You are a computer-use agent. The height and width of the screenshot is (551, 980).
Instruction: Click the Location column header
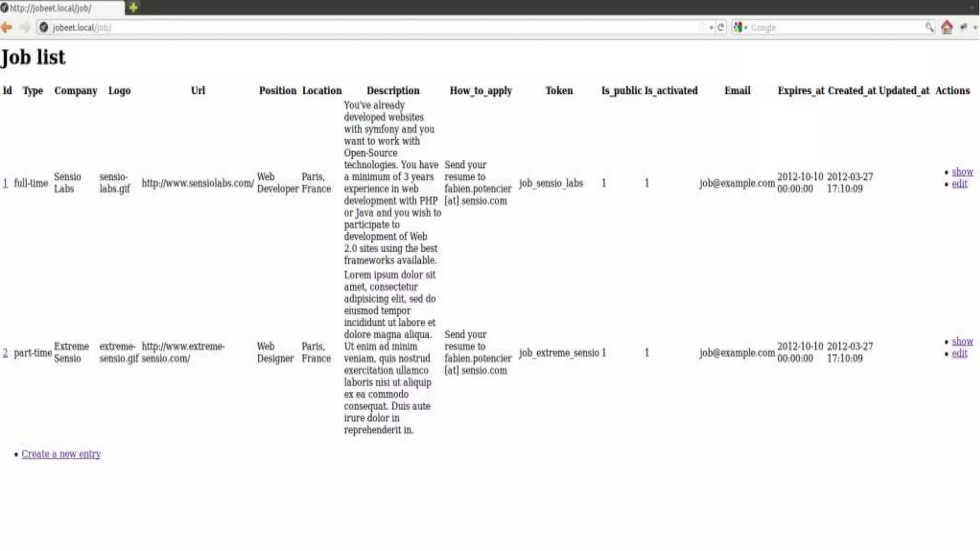coord(322,90)
